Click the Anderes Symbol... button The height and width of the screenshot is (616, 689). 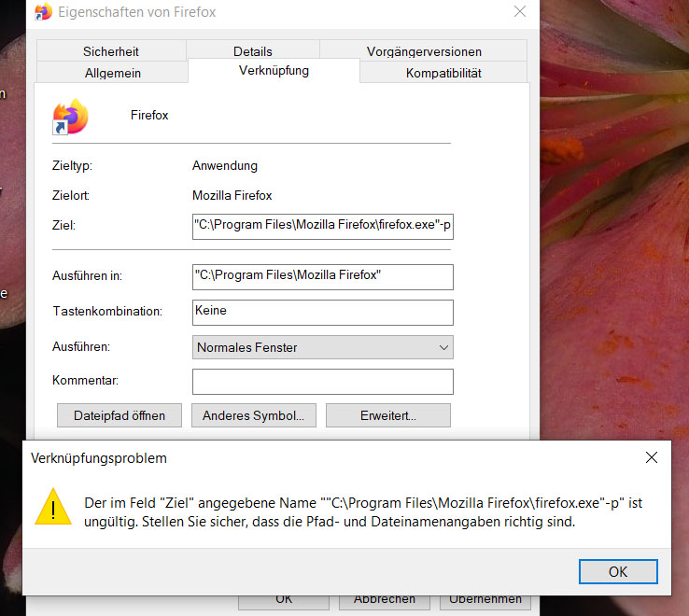(254, 415)
